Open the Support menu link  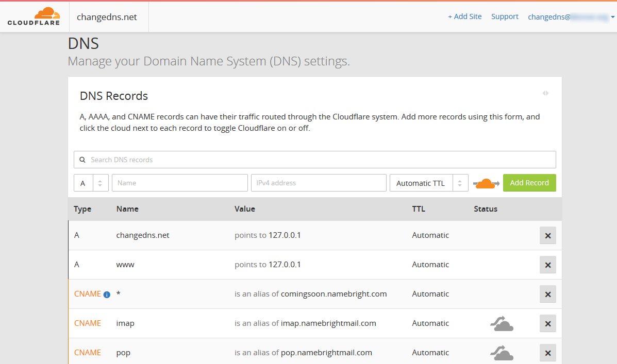(505, 16)
